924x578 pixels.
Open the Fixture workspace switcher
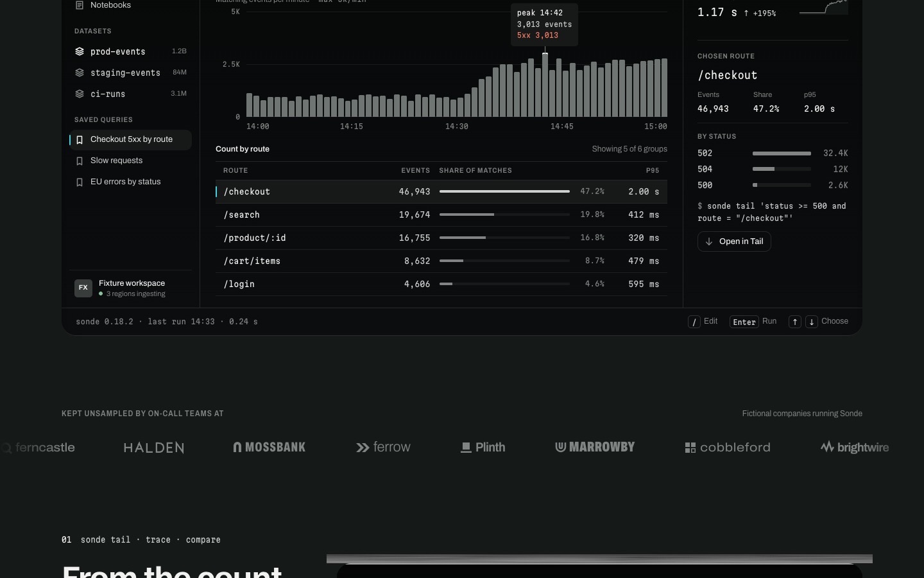[x=130, y=288]
